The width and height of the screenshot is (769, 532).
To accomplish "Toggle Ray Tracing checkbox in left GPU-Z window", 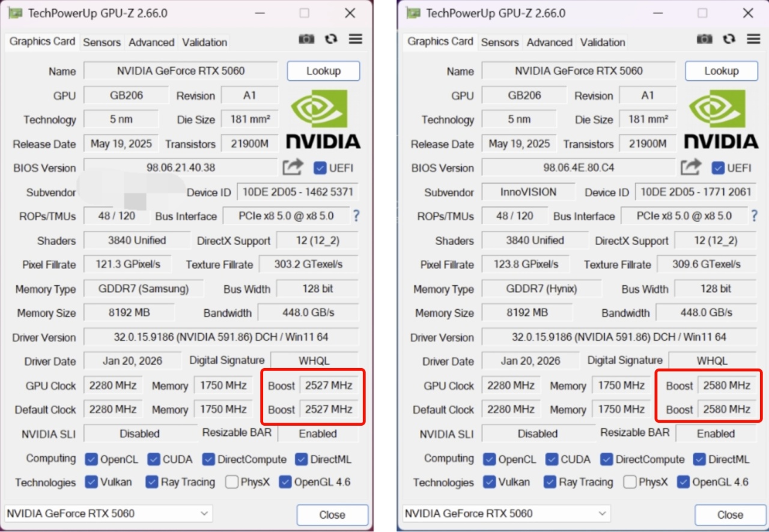I will click(151, 482).
